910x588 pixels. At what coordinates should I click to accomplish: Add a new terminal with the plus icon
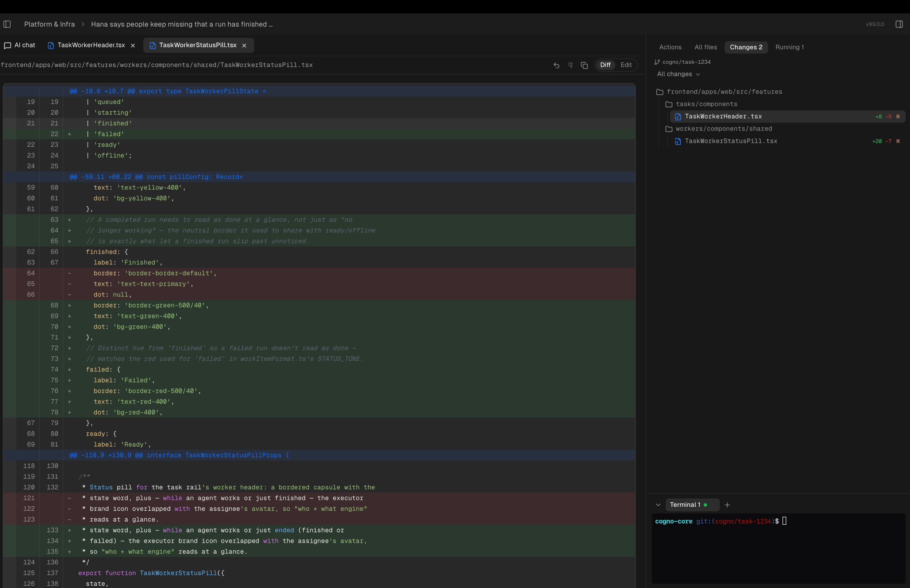(728, 505)
